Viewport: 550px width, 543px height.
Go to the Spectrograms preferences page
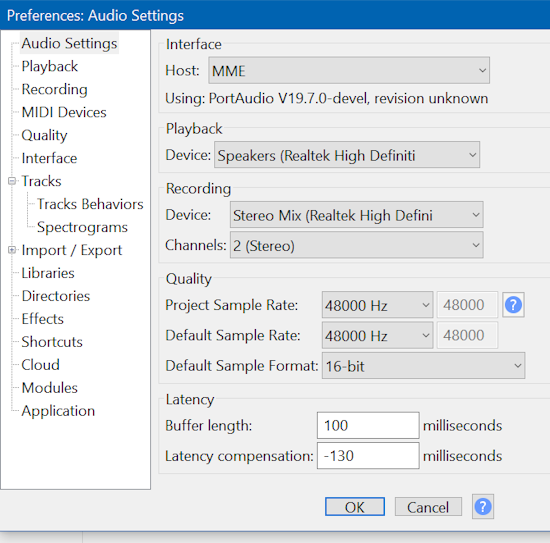pos(82,227)
